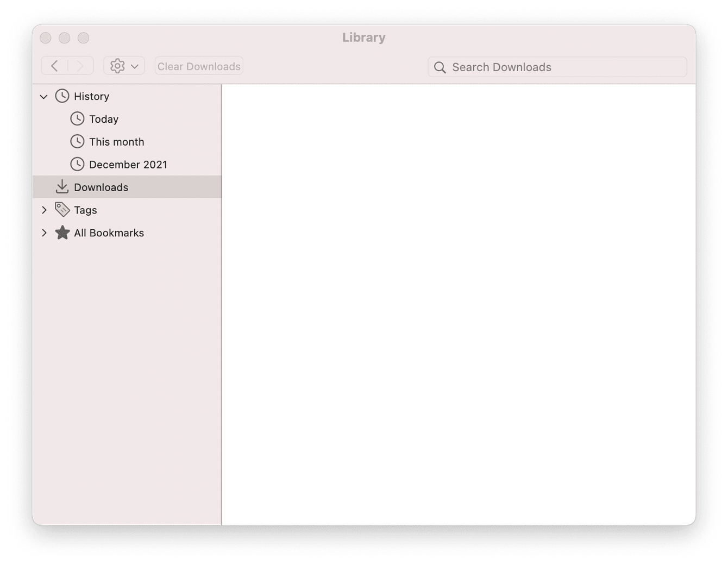The height and width of the screenshot is (565, 728).
Task: Open the gear action menu
Action: click(x=124, y=65)
